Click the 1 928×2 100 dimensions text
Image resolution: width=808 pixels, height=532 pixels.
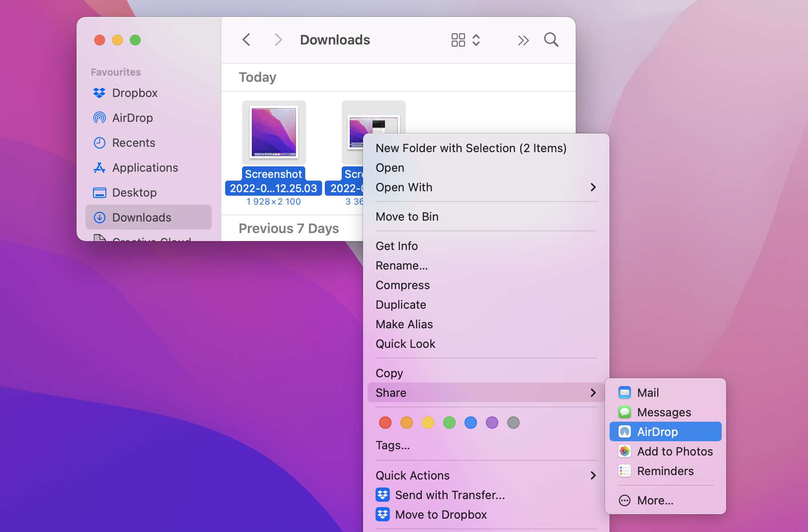pyautogui.click(x=274, y=202)
